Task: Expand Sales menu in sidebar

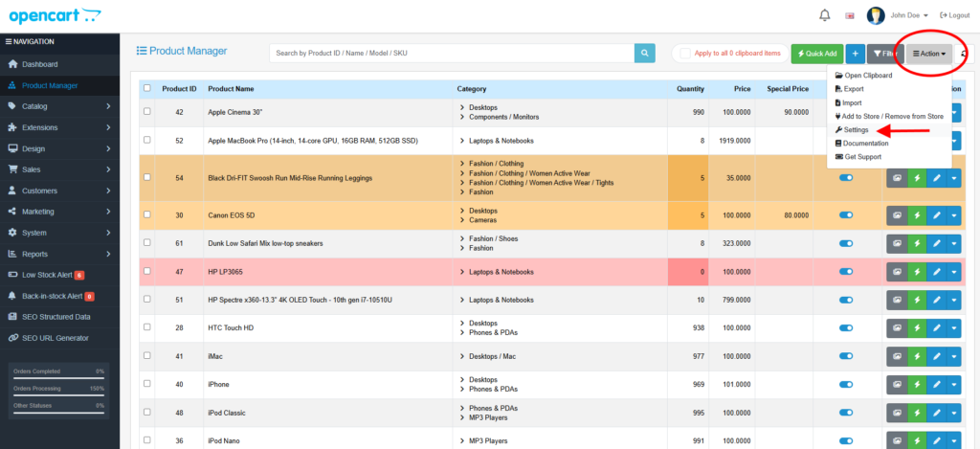Action: tap(59, 169)
